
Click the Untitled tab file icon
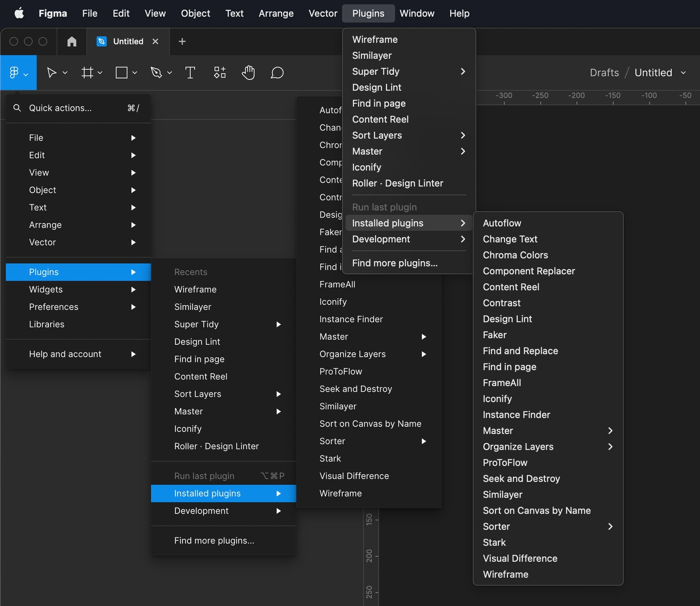pos(101,42)
